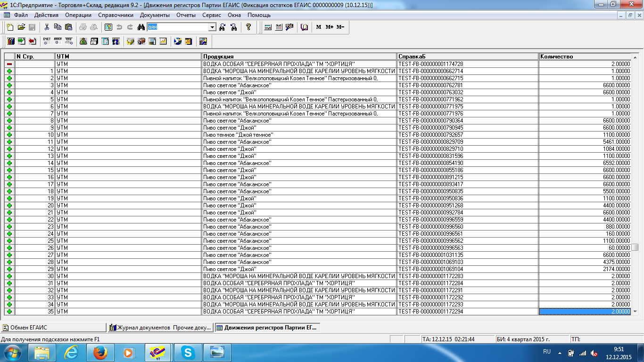Click the open book icon
The height and width of the screenshot is (362, 644).
click(x=304, y=27)
